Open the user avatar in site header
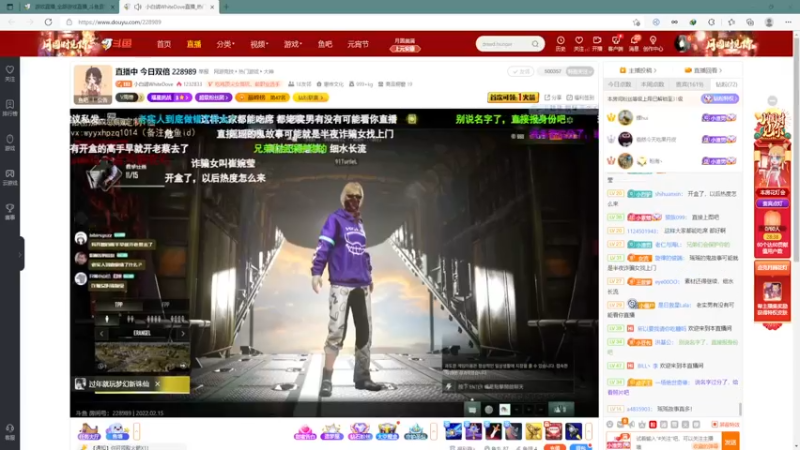 [x=682, y=44]
